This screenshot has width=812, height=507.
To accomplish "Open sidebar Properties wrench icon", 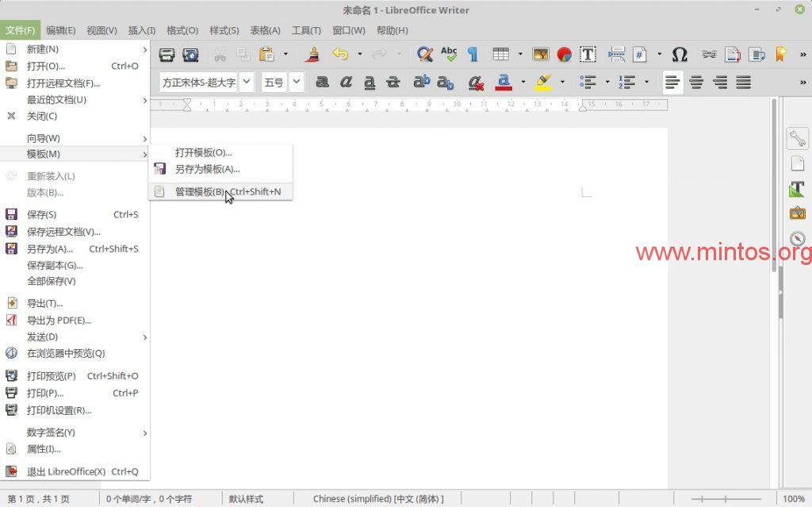I will pyautogui.click(x=797, y=138).
